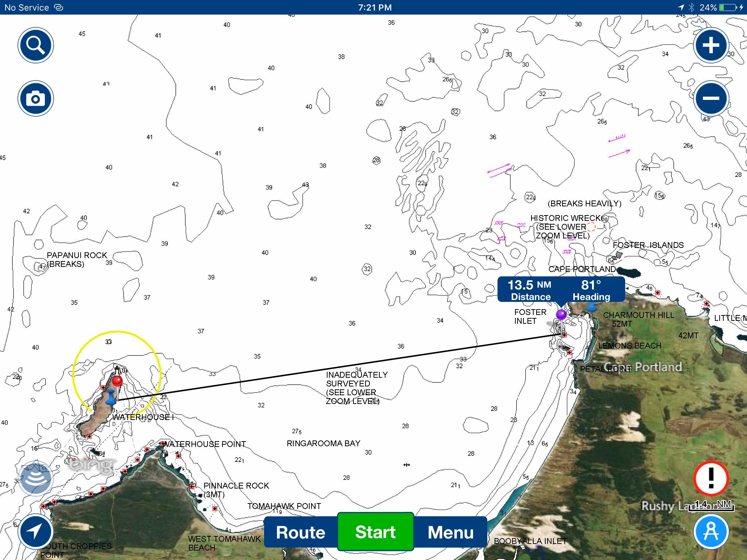The width and height of the screenshot is (747, 560).
Task: Open the Menu option
Action: coord(450,532)
